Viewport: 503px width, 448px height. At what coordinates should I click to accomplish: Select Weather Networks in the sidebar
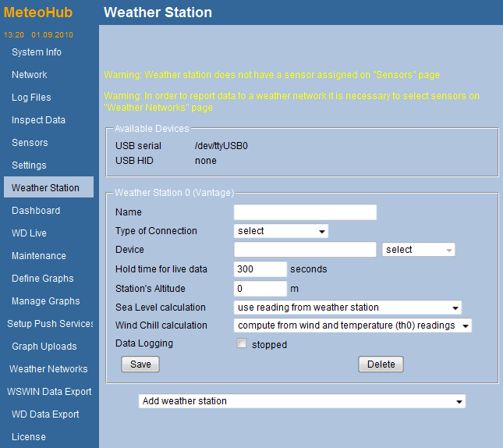48,369
